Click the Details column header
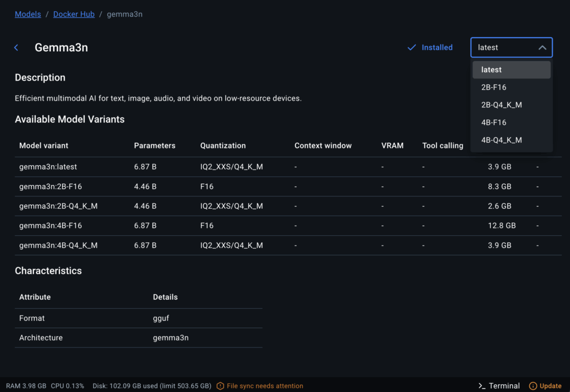The height and width of the screenshot is (392, 570). click(x=165, y=297)
